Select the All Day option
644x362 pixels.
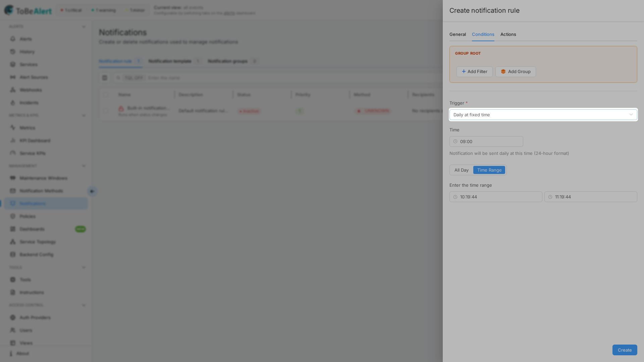pyautogui.click(x=462, y=170)
